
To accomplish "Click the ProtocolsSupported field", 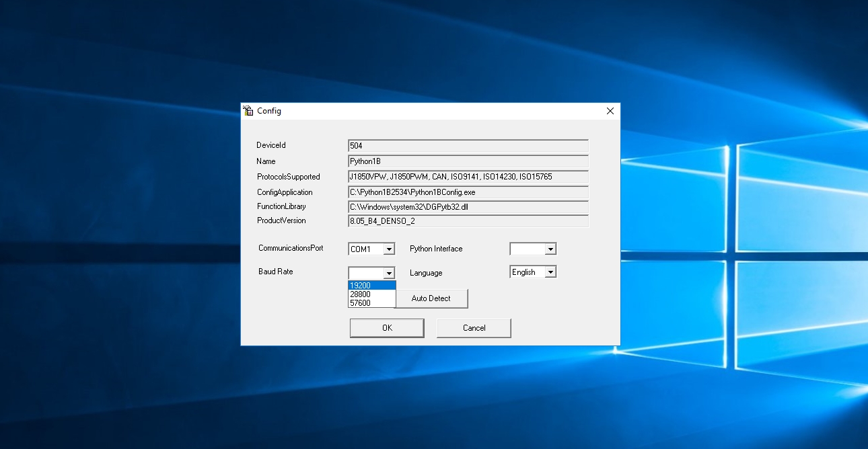I will tap(468, 177).
